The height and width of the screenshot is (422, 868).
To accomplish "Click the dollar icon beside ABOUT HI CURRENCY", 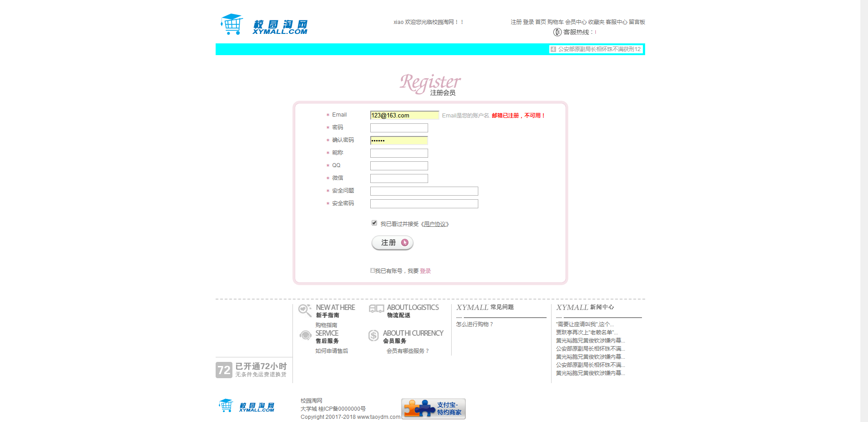I will click(x=373, y=335).
